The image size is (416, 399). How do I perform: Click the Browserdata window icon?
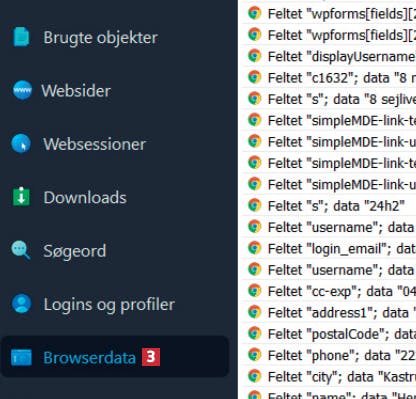tap(21, 357)
